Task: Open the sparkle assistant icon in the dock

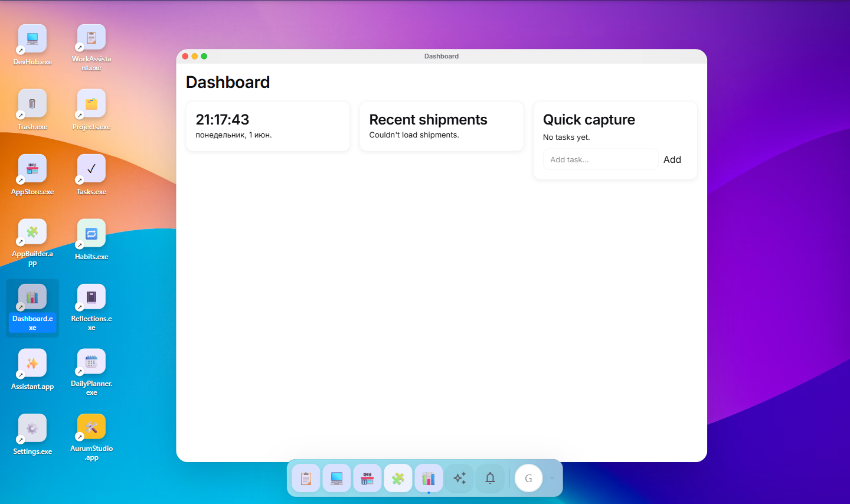Action: (x=459, y=478)
